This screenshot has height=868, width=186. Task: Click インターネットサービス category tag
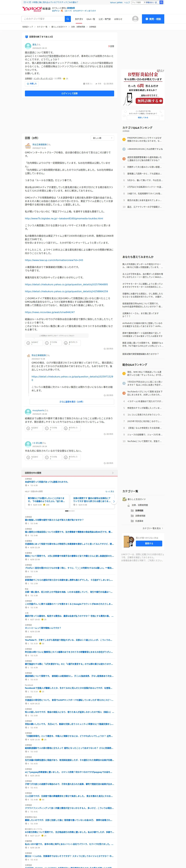(43, 79)
